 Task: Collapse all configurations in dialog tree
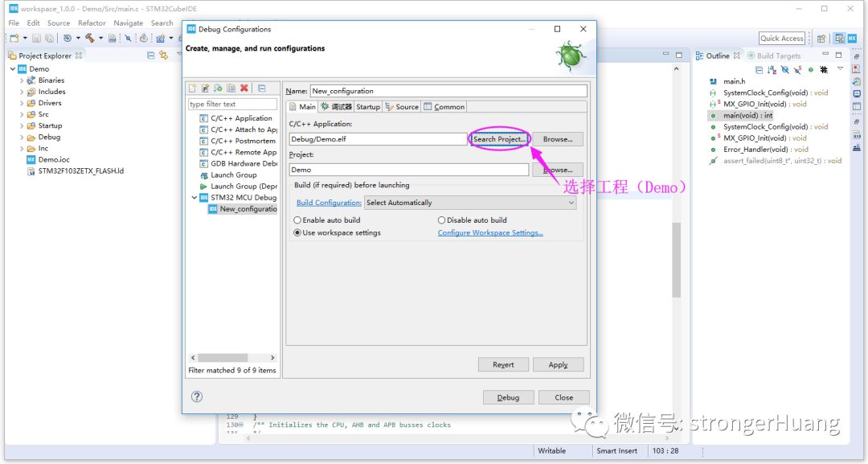262,88
